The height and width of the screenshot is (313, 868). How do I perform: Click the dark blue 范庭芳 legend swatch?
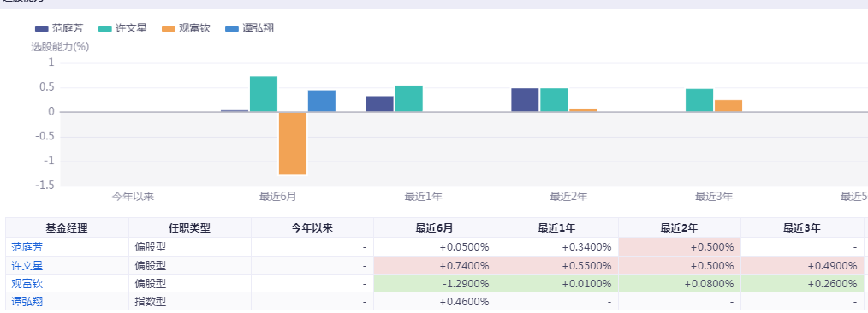[x=42, y=29]
